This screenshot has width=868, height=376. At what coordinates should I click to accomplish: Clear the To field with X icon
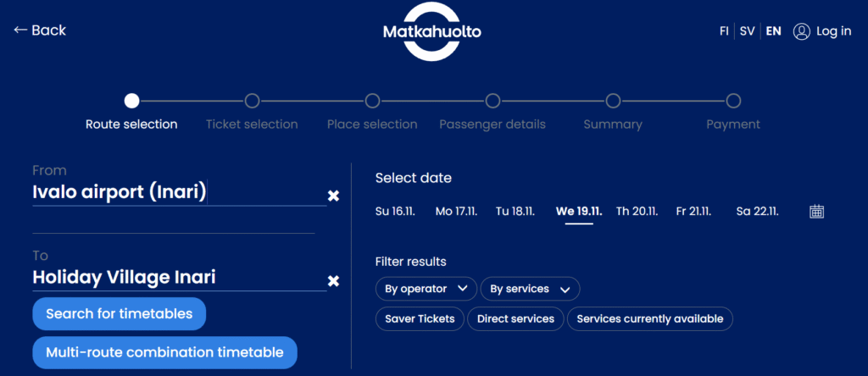click(334, 280)
